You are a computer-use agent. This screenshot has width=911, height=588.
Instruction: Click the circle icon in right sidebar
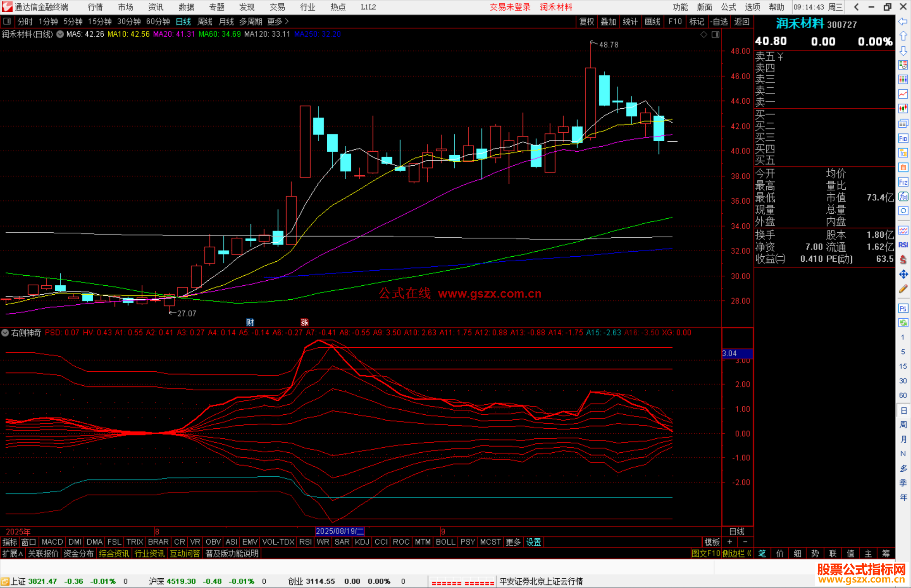coord(903,211)
